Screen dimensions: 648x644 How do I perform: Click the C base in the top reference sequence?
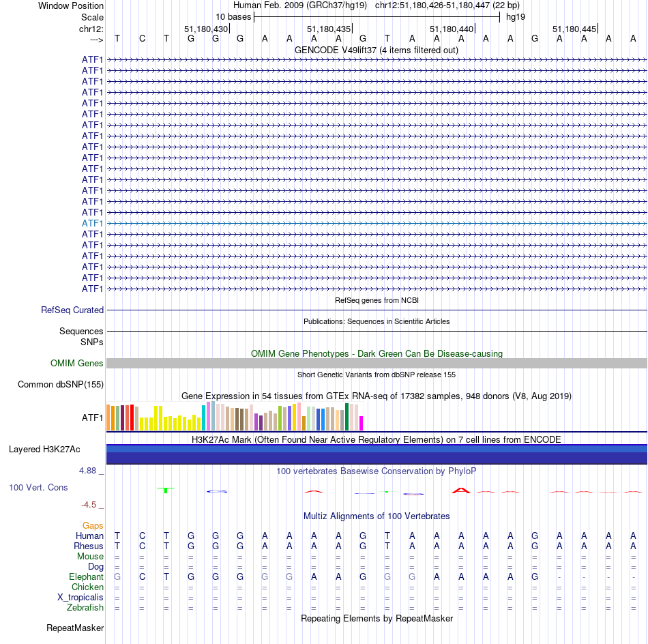pyautogui.click(x=142, y=39)
